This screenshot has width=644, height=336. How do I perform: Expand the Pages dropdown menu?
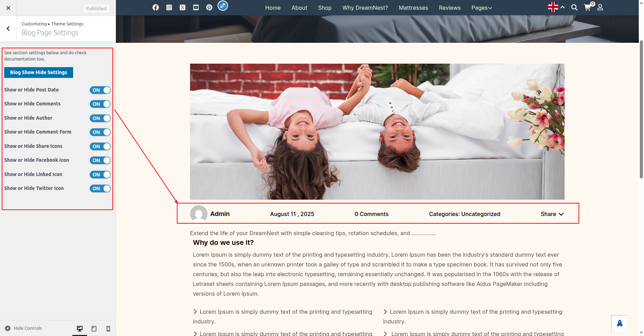point(481,8)
